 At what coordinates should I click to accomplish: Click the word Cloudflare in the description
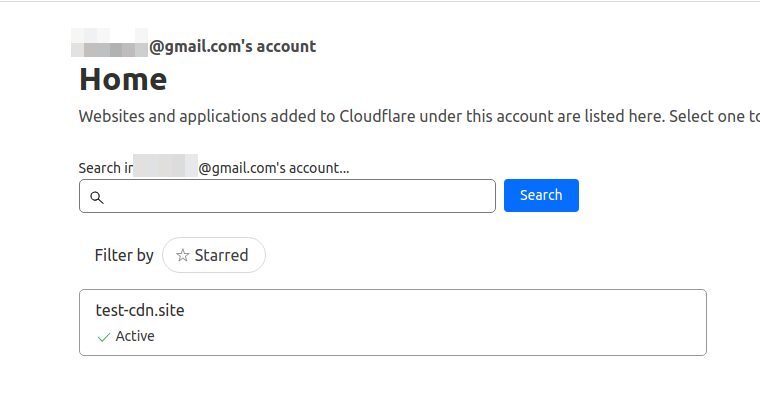coord(377,116)
